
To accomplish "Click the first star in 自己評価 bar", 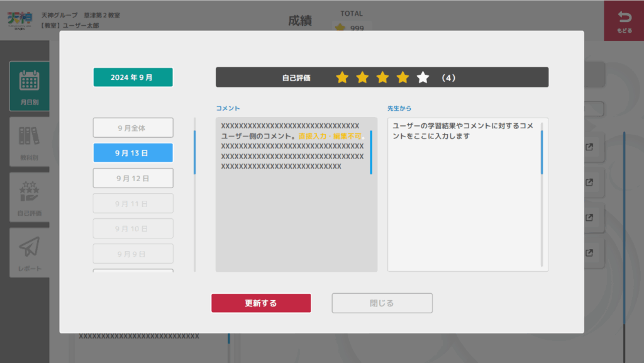I will (342, 77).
